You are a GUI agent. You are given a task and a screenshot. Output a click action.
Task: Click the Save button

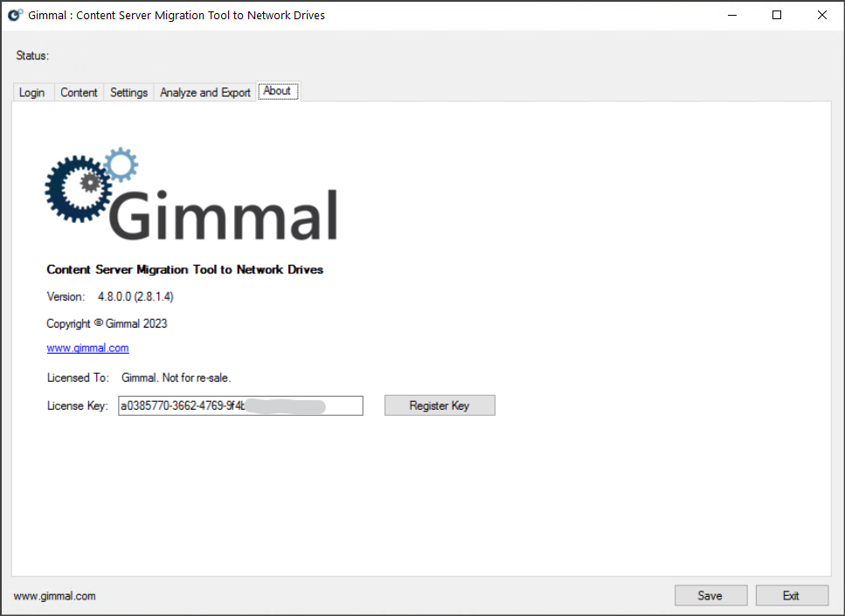710,596
